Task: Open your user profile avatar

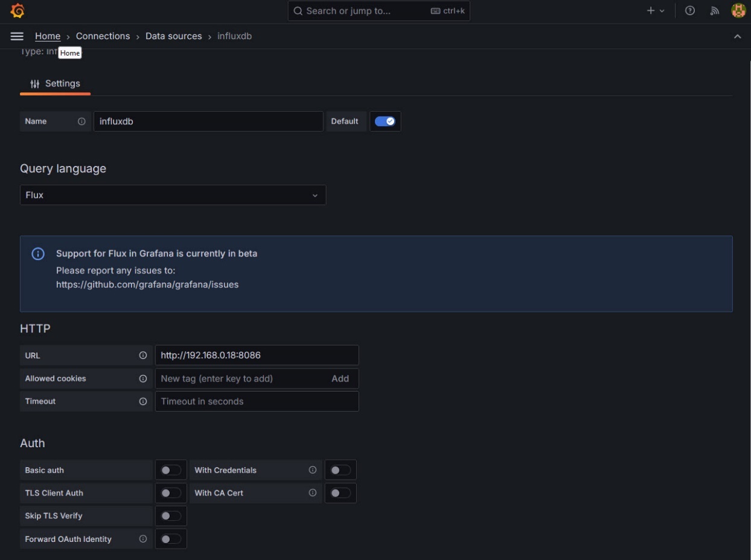Action: 738,10
